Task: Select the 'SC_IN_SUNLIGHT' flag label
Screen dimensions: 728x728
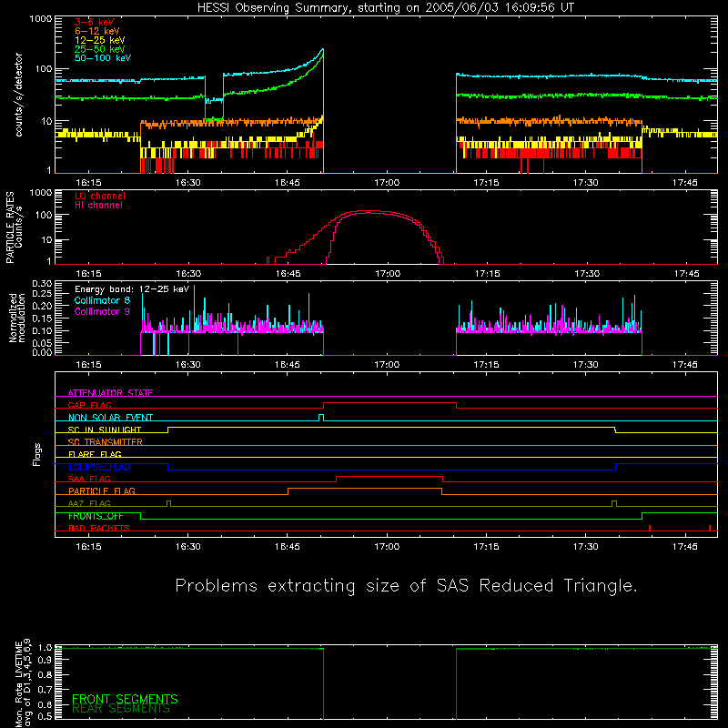Action: [x=105, y=430]
